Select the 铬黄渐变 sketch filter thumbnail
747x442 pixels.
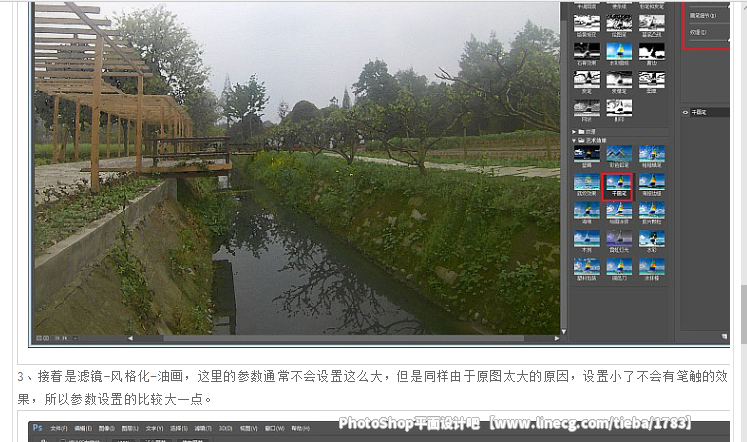586,23
